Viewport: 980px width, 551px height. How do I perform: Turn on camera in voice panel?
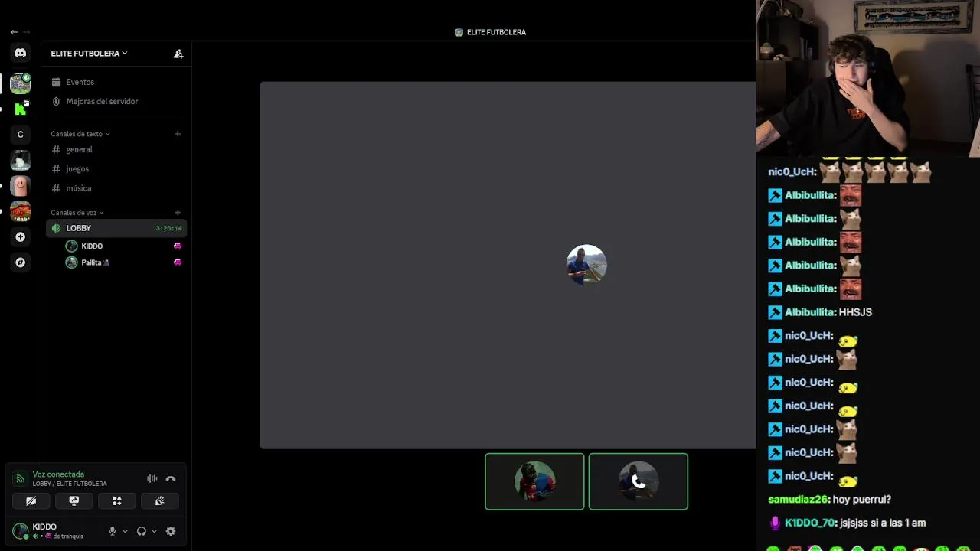click(31, 500)
